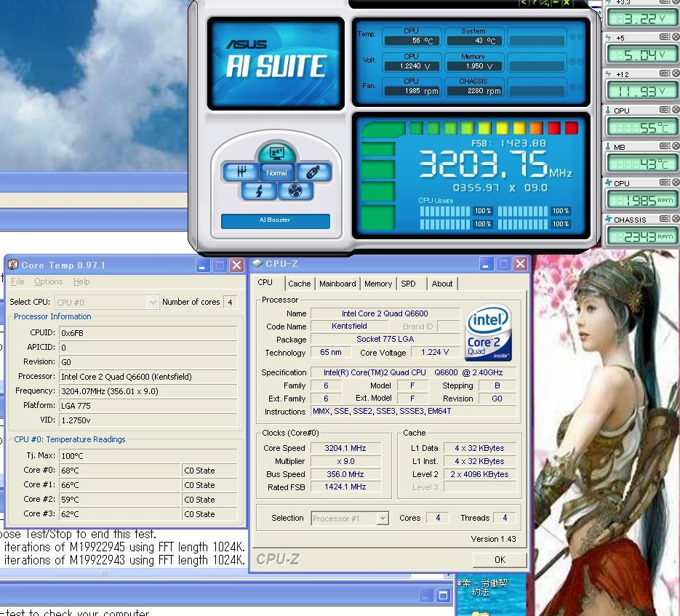Viewport: 680px width, 616px height.
Task: Open settings icon on the +12 voltage monitor
Action: (x=664, y=74)
